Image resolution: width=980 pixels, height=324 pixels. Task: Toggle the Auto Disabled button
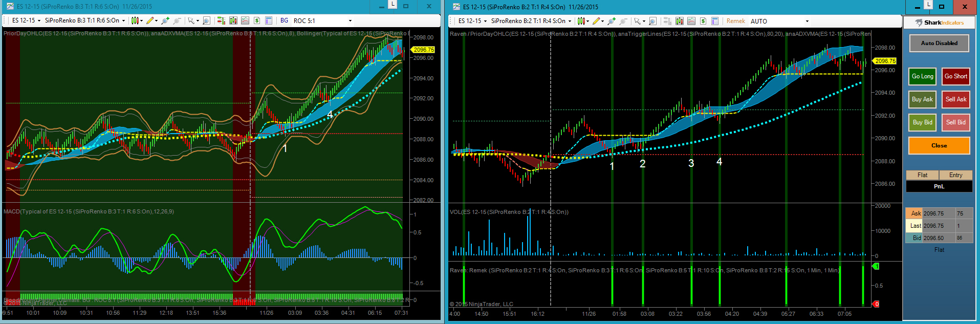(x=939, y=43)
